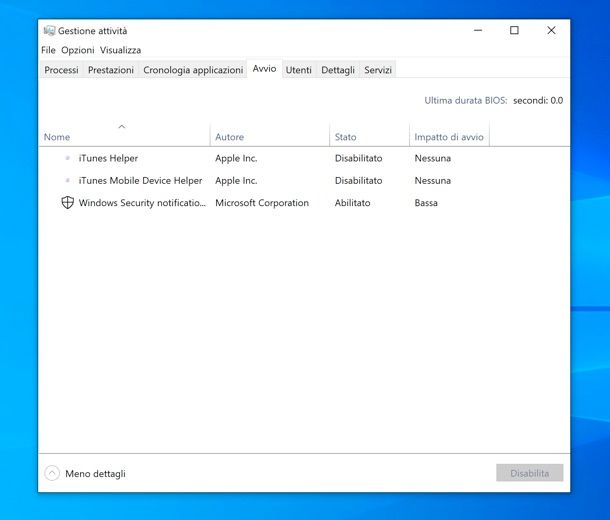610x520 pixels.
Task: Sort by the Autore column header
Action: pos(230,137)
